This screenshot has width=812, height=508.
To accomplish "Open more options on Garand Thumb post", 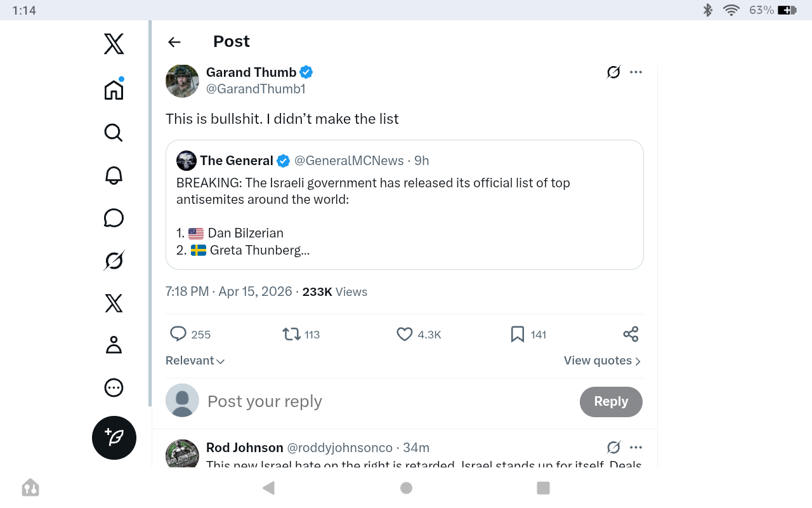I will pos(636,72).
